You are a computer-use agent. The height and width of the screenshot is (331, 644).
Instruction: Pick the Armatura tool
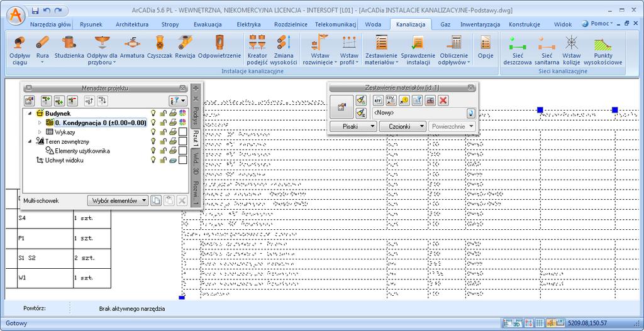pyautogui.click(x=132, y=47)
